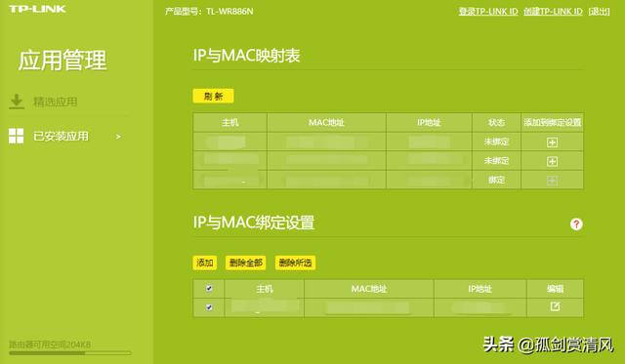Click the 删除全部 button
The width and height of the screenshot is (625, 364).
point(245,263)
